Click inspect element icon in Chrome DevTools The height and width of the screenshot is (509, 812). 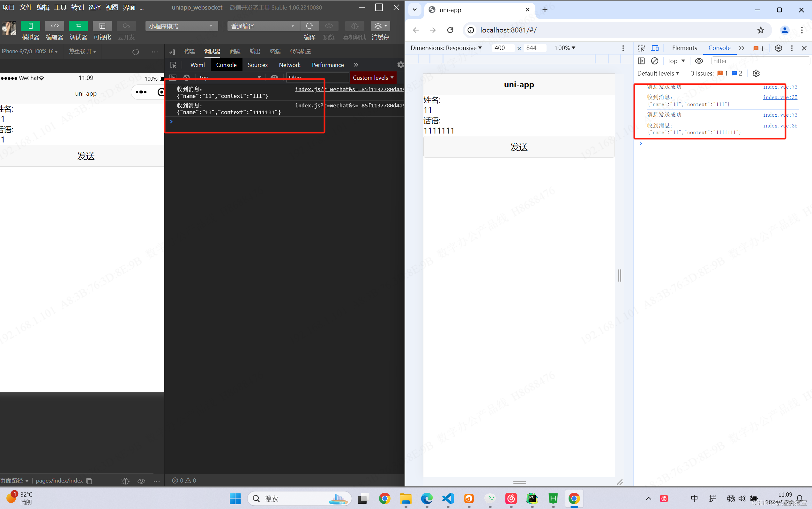[x=641, y=48]
